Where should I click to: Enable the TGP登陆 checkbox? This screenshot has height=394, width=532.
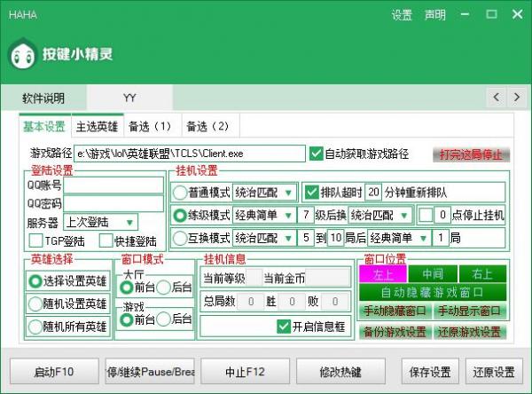click(x=36, y=240)
